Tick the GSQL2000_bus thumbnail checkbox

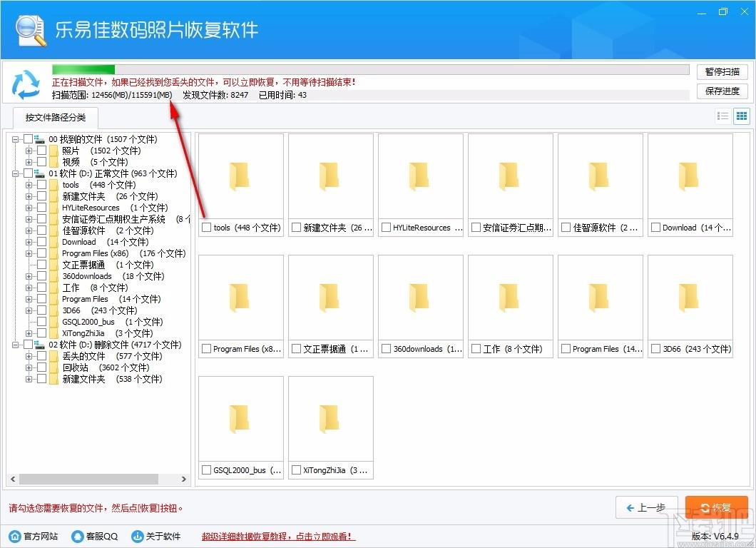(207, 470)
